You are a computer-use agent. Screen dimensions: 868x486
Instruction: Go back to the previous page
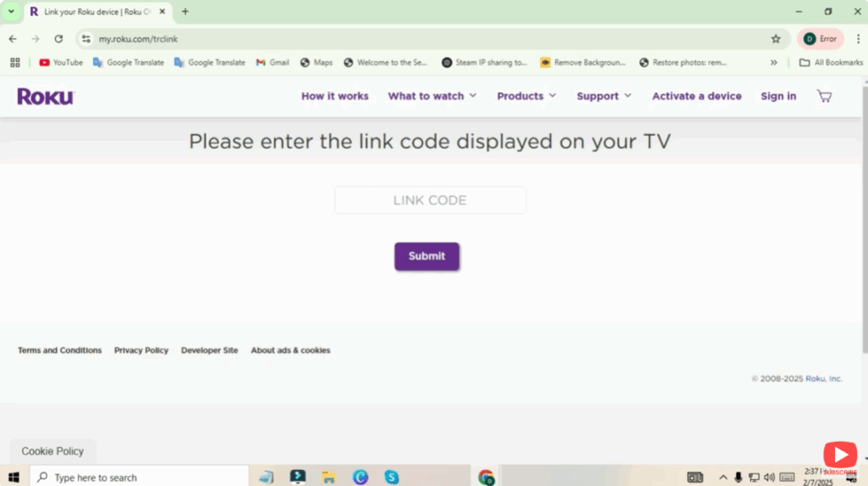pyautogui.click(x=13, y=39)
